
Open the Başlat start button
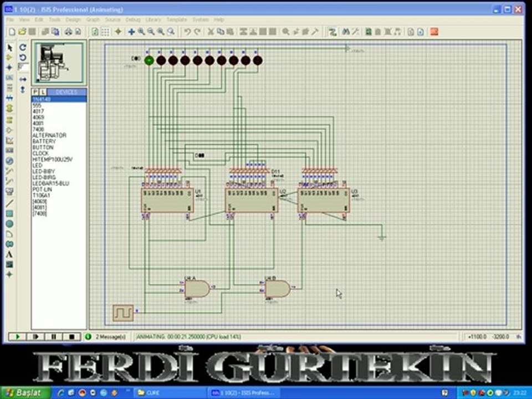(x=25, y=393)
